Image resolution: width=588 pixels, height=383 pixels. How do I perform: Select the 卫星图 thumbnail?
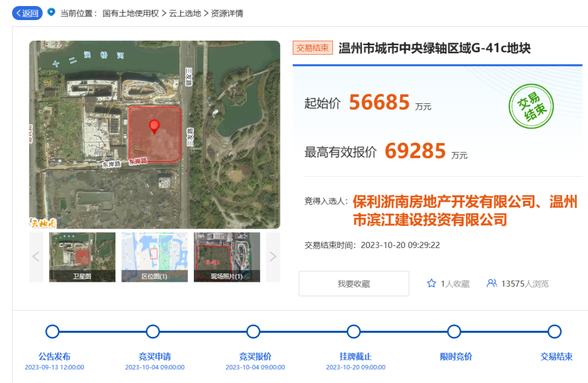[82, 257]
